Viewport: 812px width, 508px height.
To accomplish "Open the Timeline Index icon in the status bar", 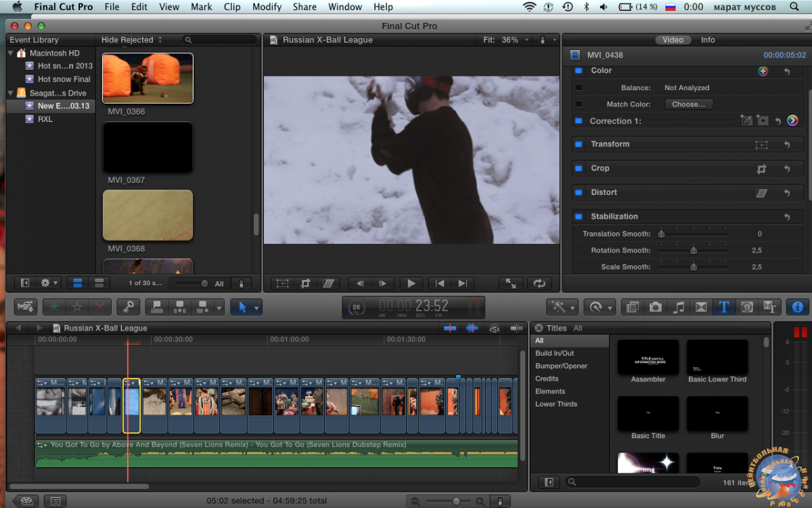I will (x=55, y=501).
